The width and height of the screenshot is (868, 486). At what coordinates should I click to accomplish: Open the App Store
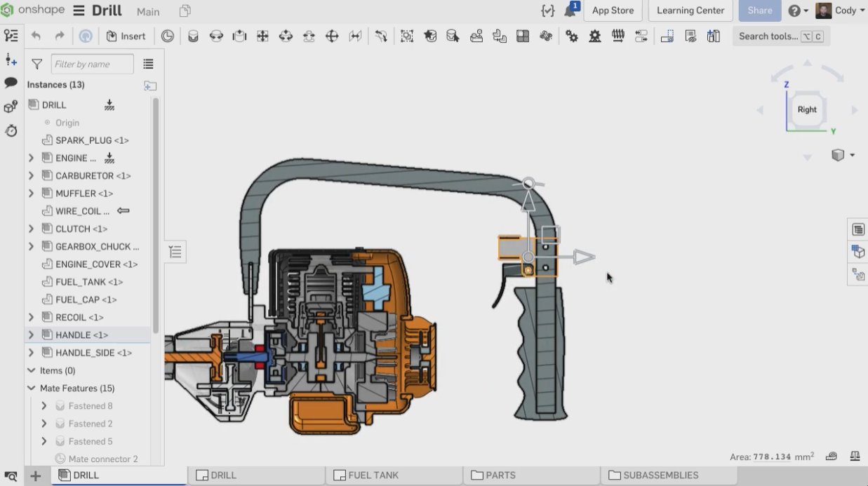coord(613,11)
